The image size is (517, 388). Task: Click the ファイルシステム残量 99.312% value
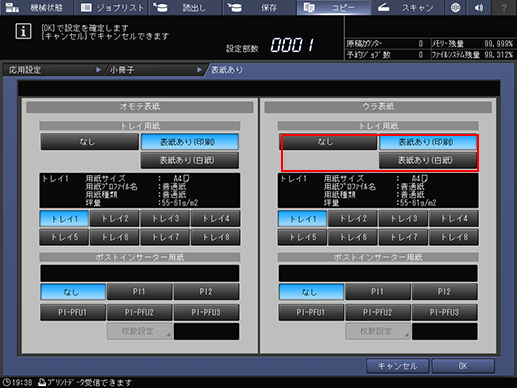498,55
